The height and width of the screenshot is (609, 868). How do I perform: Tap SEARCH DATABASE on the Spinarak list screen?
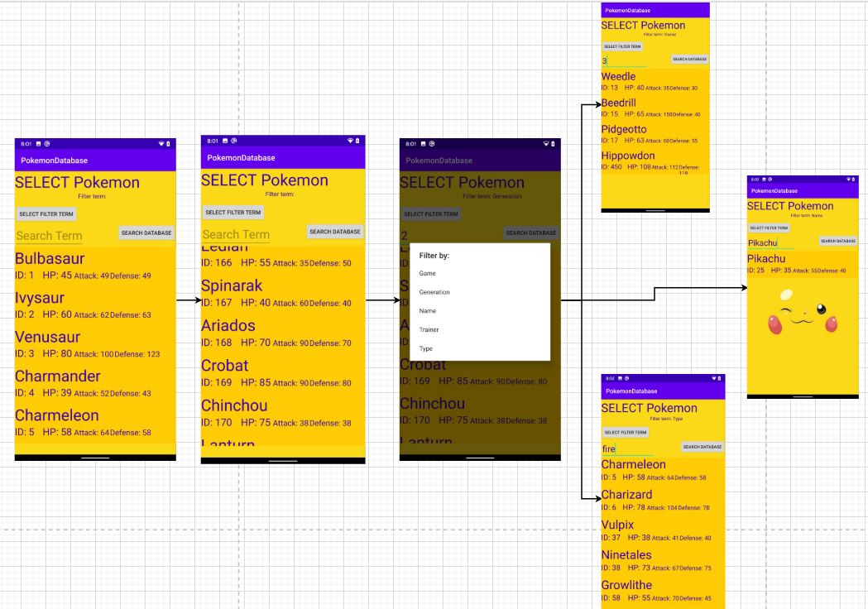point(335,232)
